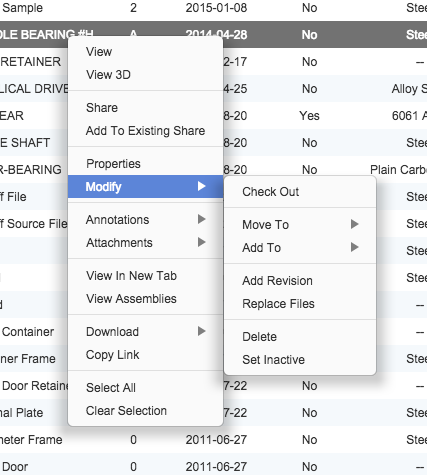The image size is (427, 475).
Task: Select View Assemblies menu item
Action: click(131, 299)
